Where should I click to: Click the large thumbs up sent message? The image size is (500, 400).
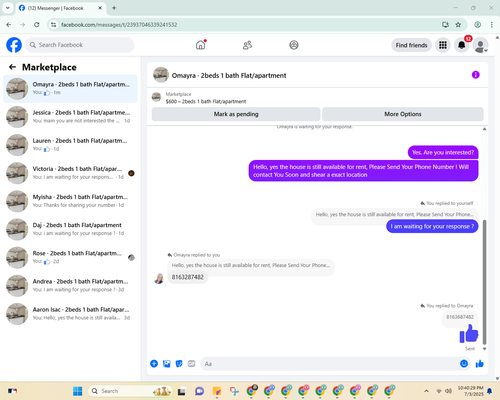(x=469, y=334)
